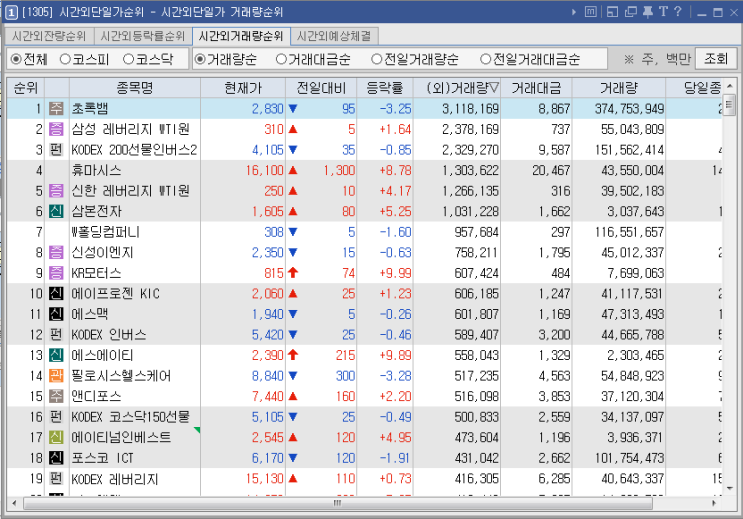Click the 등락률 column header
Screen dimensions: 743x519
385,88
